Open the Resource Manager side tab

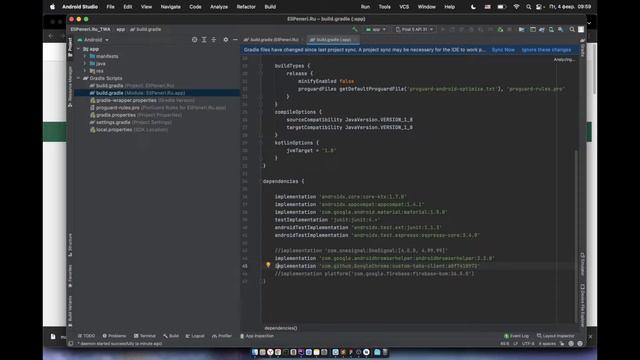70,87
